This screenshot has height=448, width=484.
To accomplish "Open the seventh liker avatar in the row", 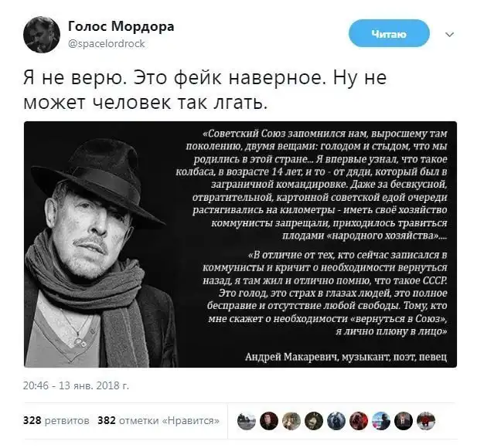I will coord(381,421).
